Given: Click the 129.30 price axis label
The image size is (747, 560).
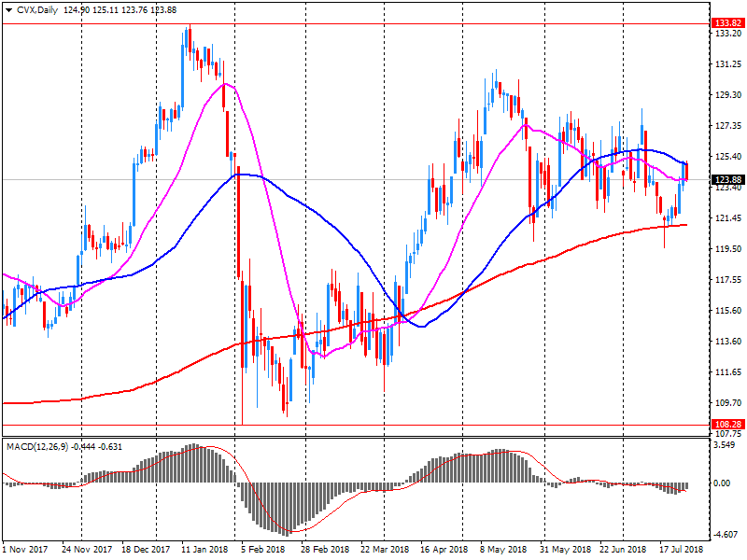Looking at the screenshot, I should coord(726,95).
